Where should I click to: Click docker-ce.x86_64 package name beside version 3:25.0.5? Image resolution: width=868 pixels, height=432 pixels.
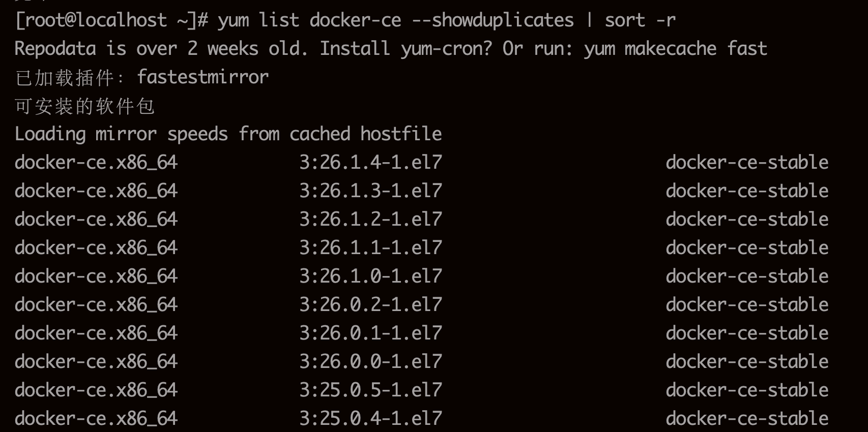tap(96, 390)
